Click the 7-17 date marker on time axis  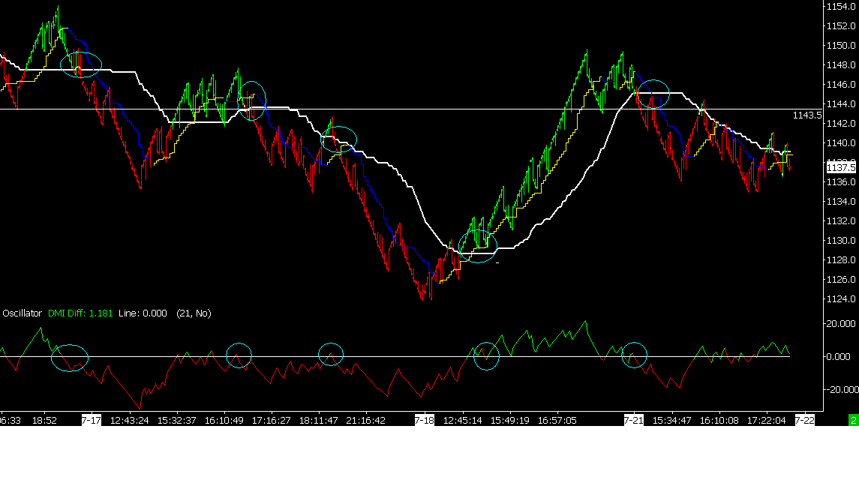coord(92,420)
